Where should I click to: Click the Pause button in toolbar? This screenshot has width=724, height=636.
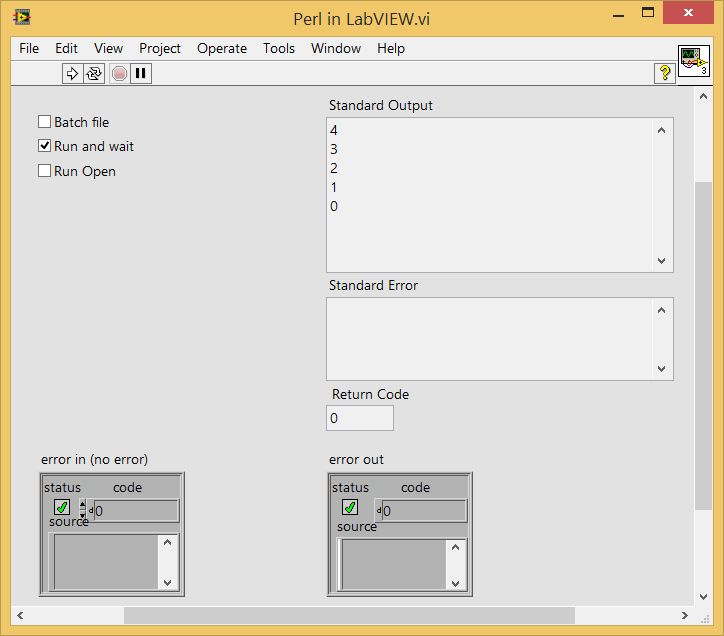141,73
